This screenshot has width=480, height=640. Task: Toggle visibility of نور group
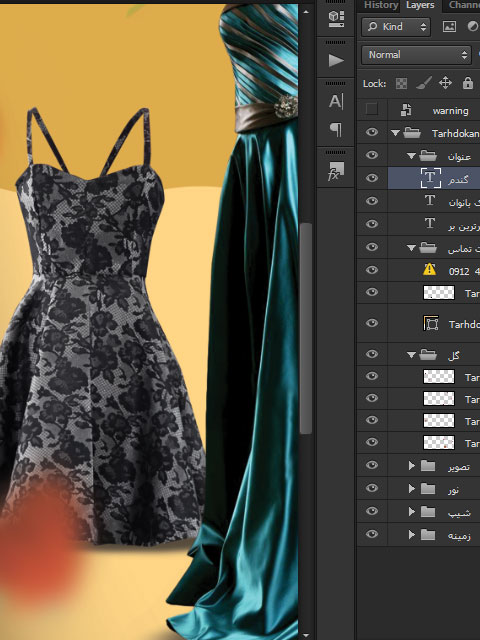(x=371, y=488)
